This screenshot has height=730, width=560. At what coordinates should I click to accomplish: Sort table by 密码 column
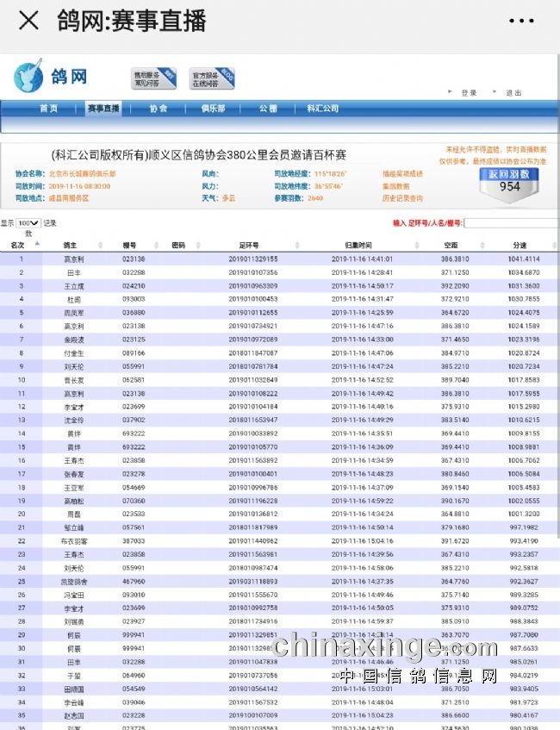[178, 245]
